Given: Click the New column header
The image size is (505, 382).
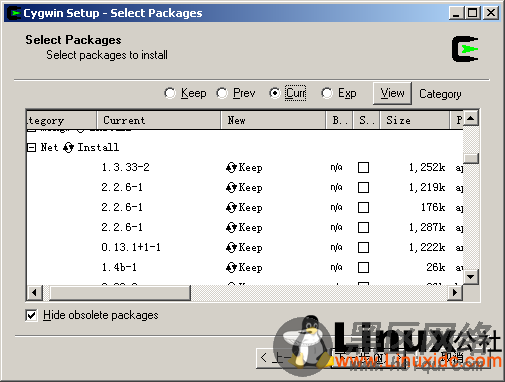Looking at the screenshot, I should (x=273, y=120).
